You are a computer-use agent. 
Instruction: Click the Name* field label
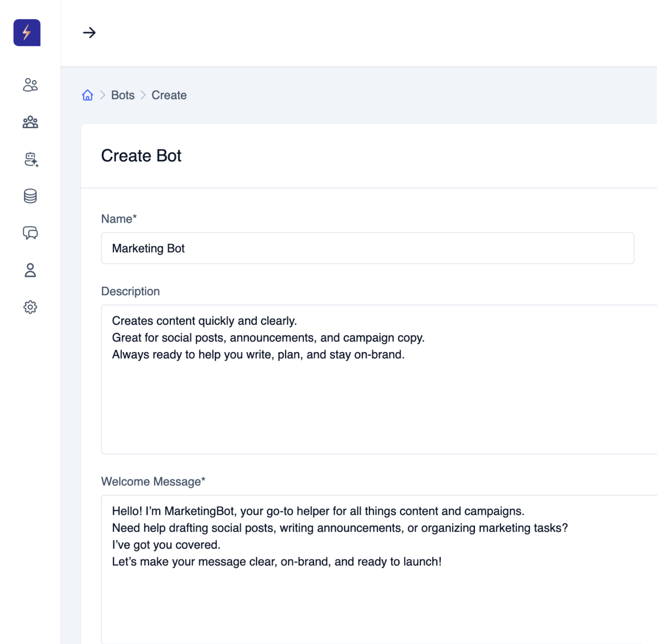(x=119, y=219)
